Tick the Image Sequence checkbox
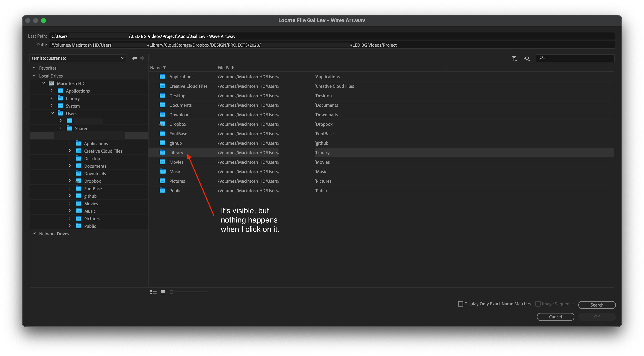Image resolution: width=644 pixels, height=356 pixels. [x=538, y=304]
